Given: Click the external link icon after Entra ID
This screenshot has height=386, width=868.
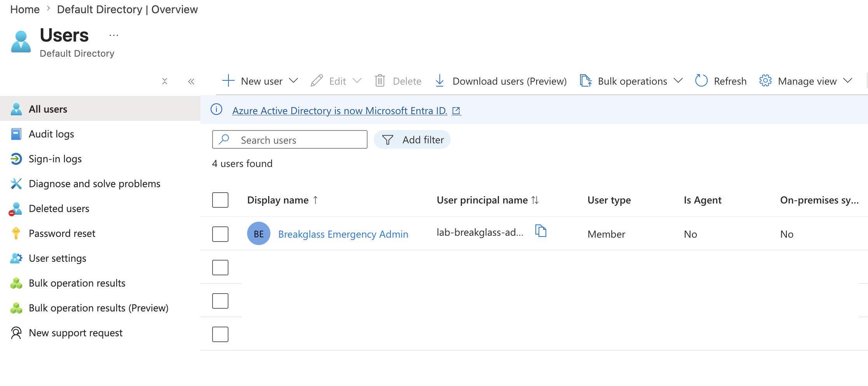Looking at the screenshot, I should pos(457,111).
